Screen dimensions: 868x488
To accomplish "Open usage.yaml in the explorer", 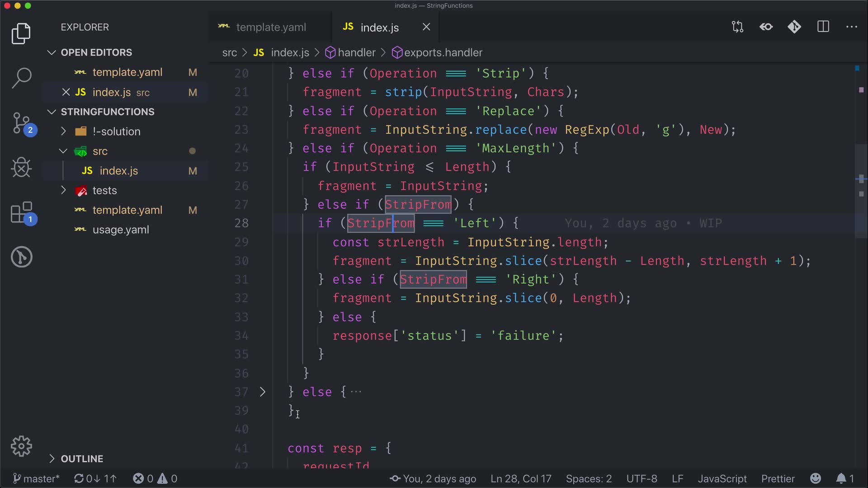I will tap(120, 230).
